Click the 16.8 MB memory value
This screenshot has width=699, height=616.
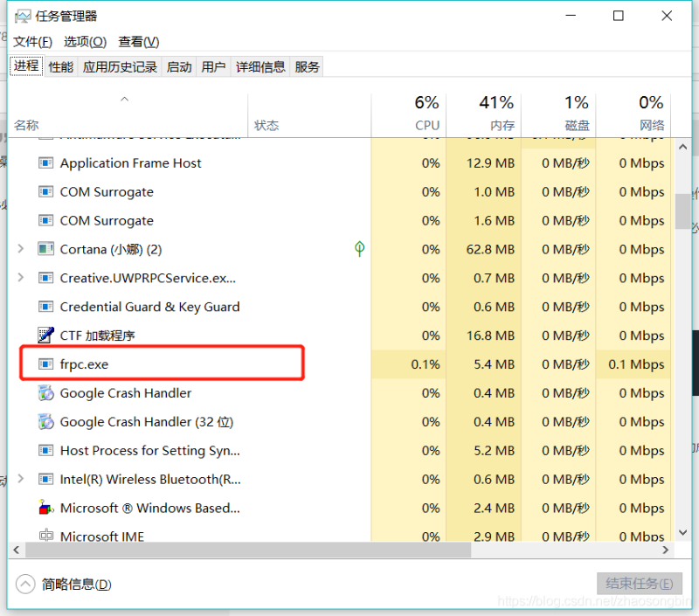click(x=490, y=336)
